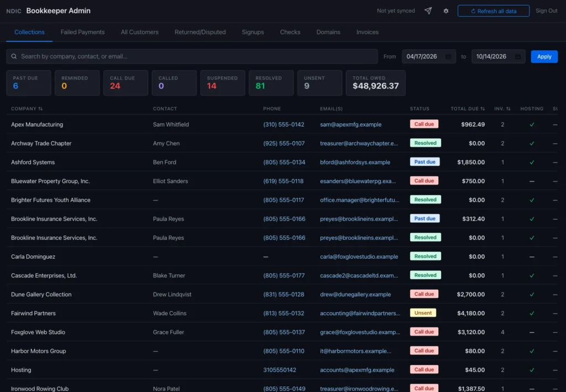The height and width of the screenshot is (392, 566).
Task: Select the Reminded stat card
Action: coord(77,83)
